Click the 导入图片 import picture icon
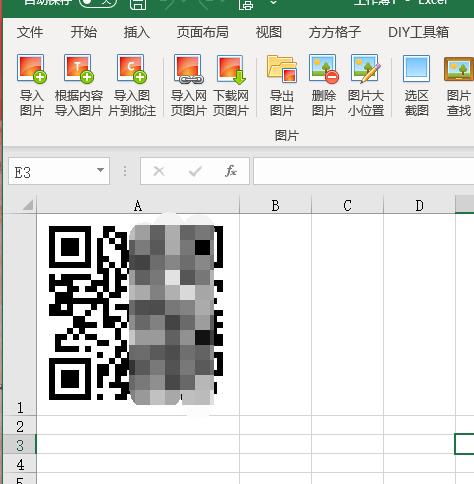474x484 pixels. coord(32,69)
